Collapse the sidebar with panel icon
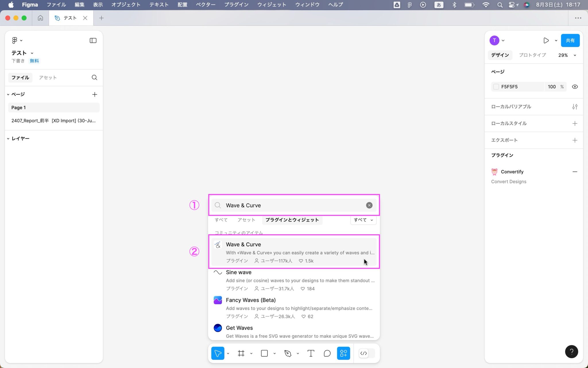This screenshot has width=588, height=368. (93, 41)
